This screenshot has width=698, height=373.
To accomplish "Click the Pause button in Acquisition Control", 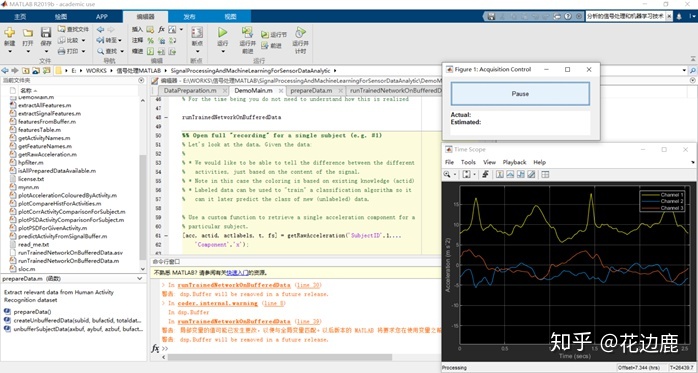I will click(520, 93).
